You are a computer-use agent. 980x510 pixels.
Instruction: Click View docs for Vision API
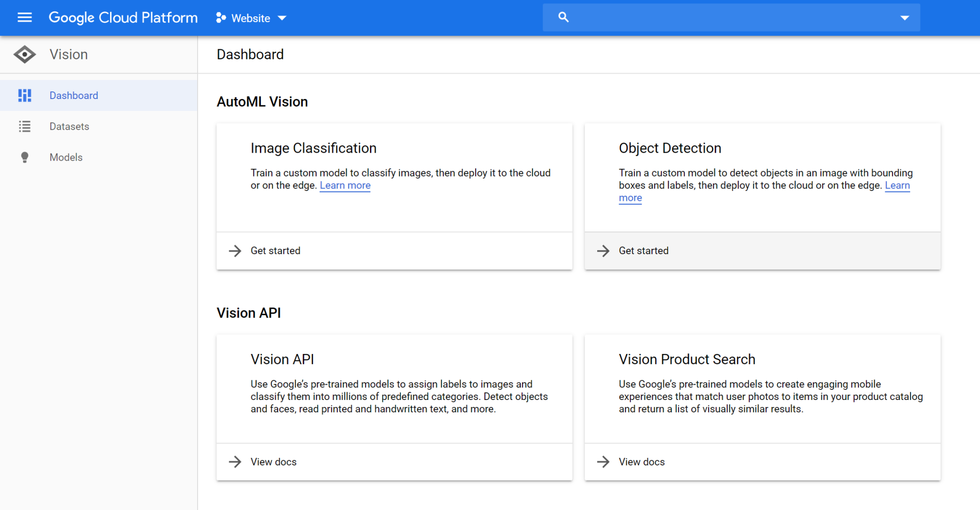click(273, 462)
